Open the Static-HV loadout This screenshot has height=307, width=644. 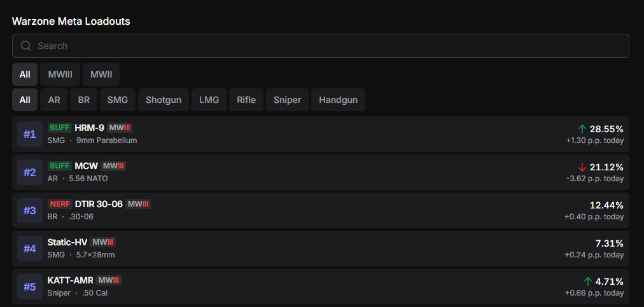click(318, 249)
